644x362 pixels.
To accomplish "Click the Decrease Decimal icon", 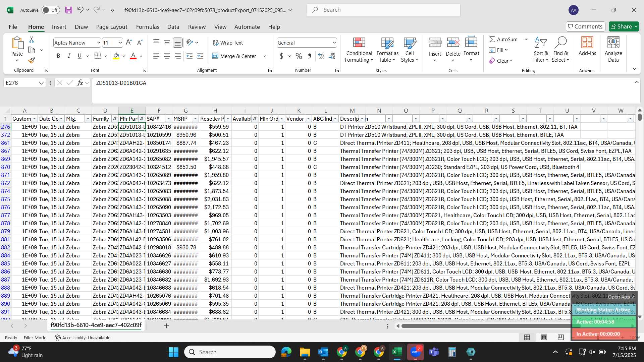I will click(x=332, y=56).
